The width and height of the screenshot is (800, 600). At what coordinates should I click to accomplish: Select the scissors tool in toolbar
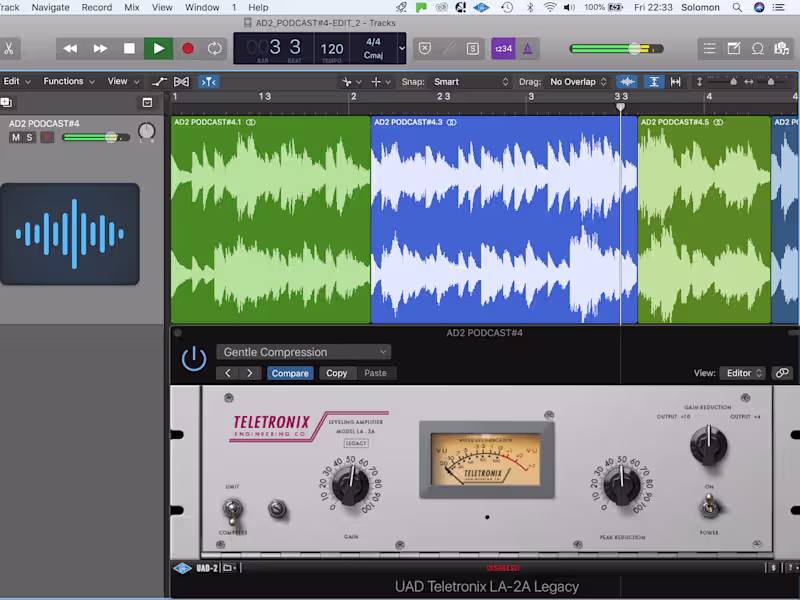point(8,48)
